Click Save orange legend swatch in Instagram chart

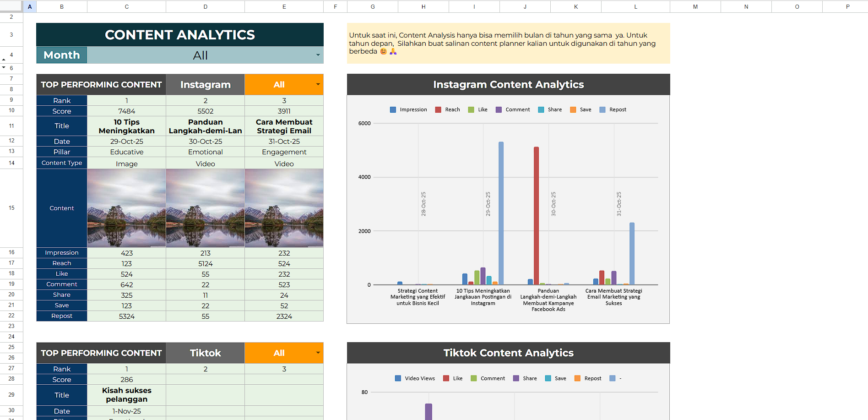click(x=573, y=110)
